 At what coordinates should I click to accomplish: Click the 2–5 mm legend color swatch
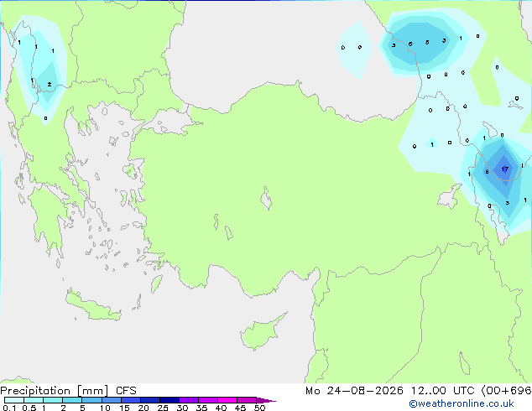(72, 400)
